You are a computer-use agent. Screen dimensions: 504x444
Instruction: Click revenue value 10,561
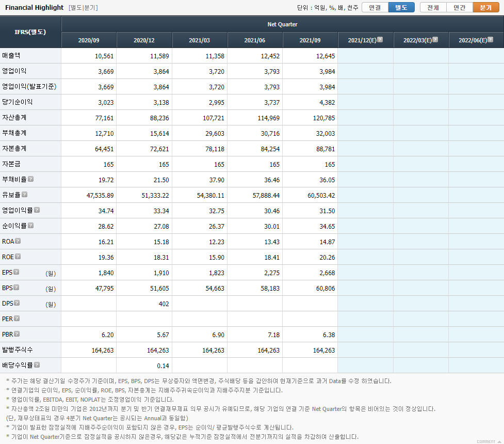104,56
